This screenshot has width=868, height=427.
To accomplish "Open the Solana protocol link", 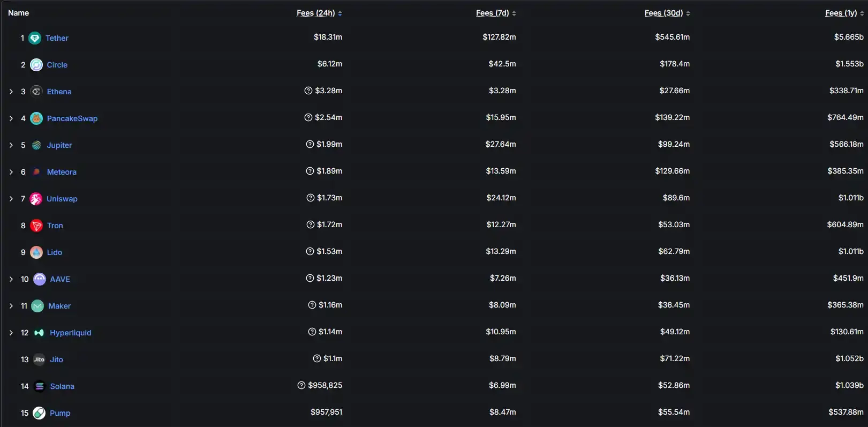I will 62,386.
